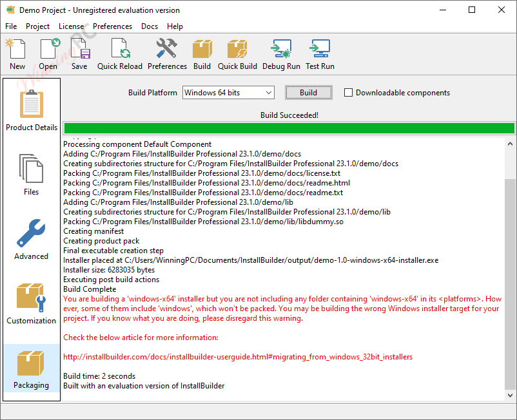Create a new project with New icon
The height and width of the screenshot is (420, 517).
click(x=17, y=54)
